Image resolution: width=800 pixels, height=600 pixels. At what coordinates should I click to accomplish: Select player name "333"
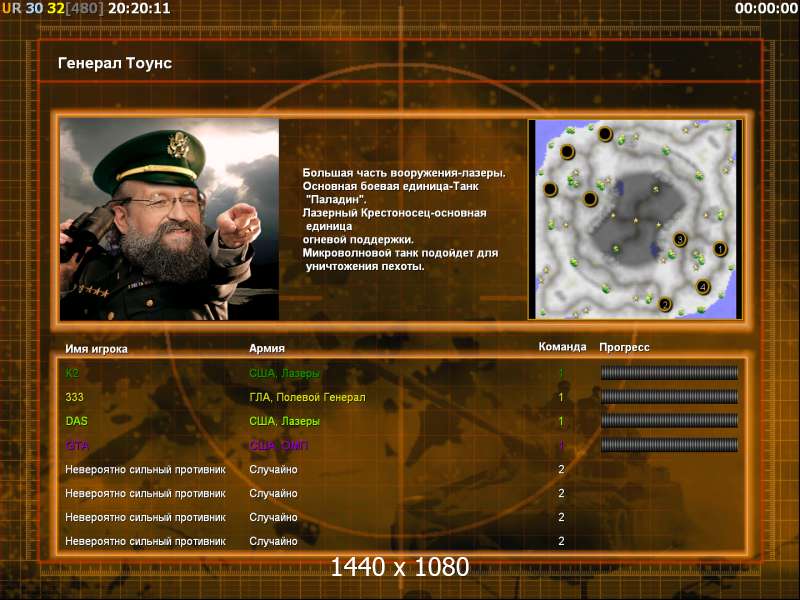tap(74, 397)
